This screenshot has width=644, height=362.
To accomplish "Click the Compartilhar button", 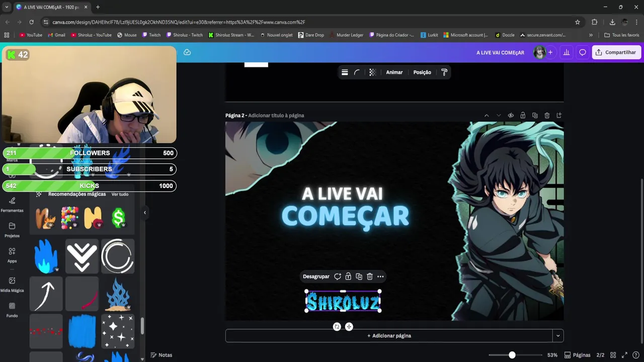I will (616, 52).
